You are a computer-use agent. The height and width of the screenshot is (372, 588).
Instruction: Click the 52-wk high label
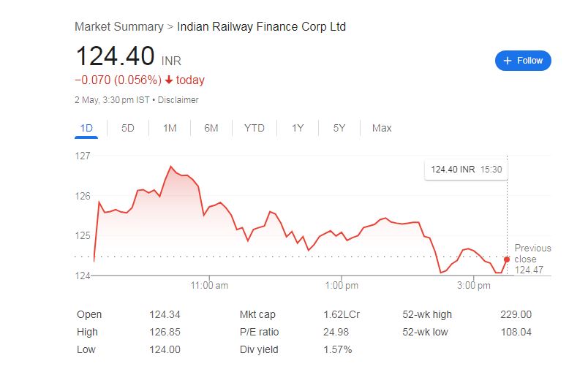427,315
